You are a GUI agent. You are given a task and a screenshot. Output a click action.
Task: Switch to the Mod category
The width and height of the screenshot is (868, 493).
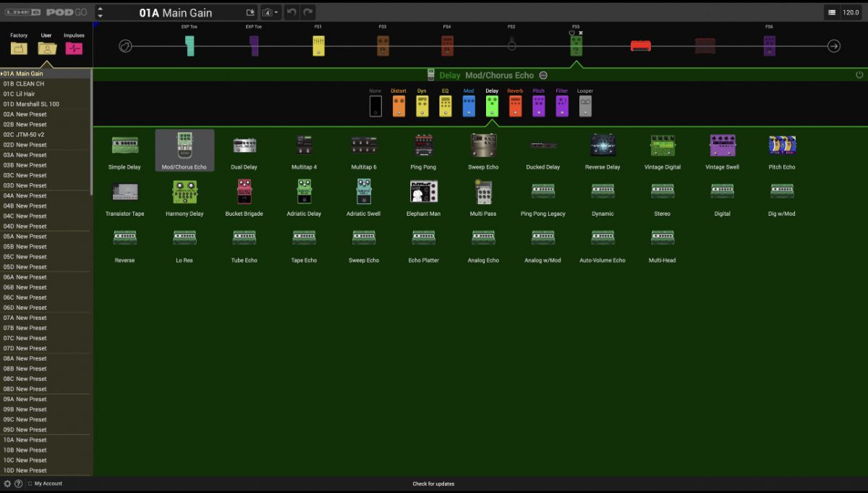[x=469, y=103]
